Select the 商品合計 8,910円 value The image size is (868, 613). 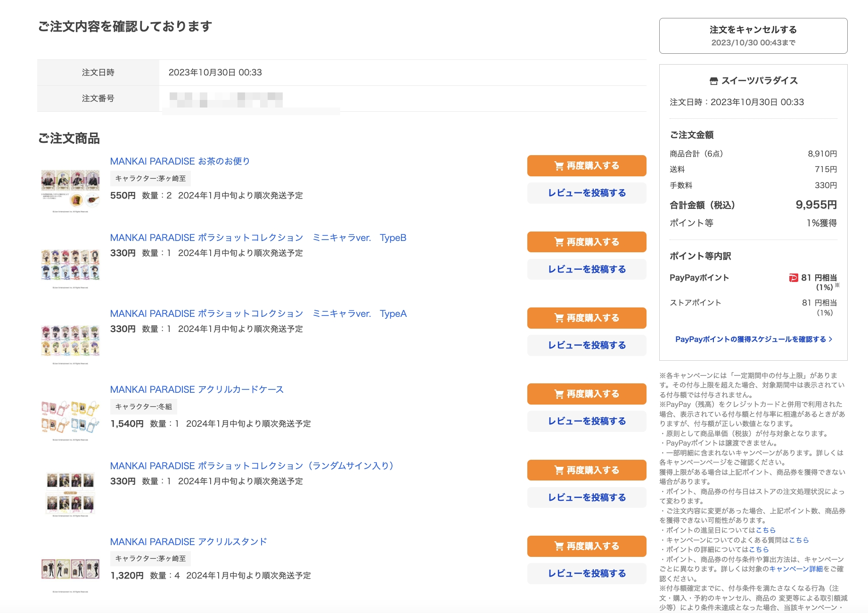[822, 154]
